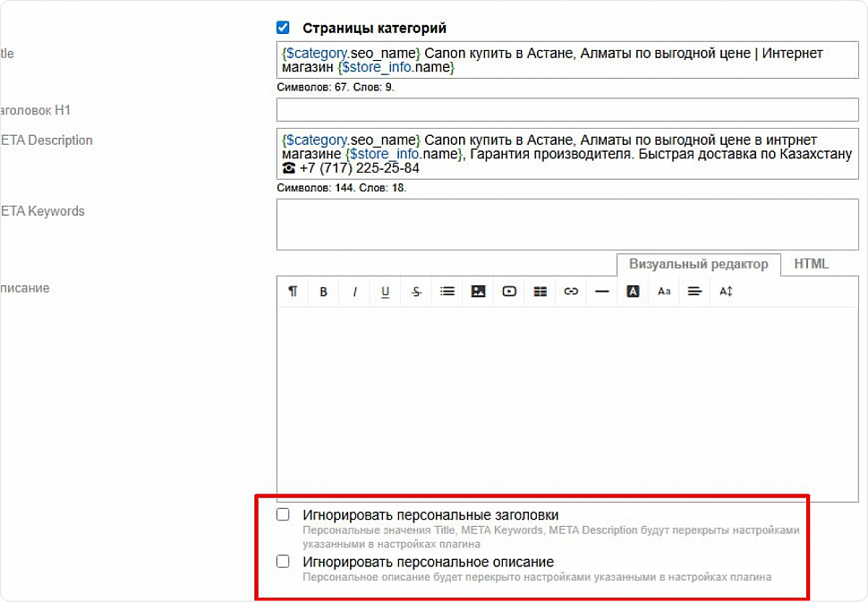Toggle italic formatting in the editor
868x602 pixels.
354,292
